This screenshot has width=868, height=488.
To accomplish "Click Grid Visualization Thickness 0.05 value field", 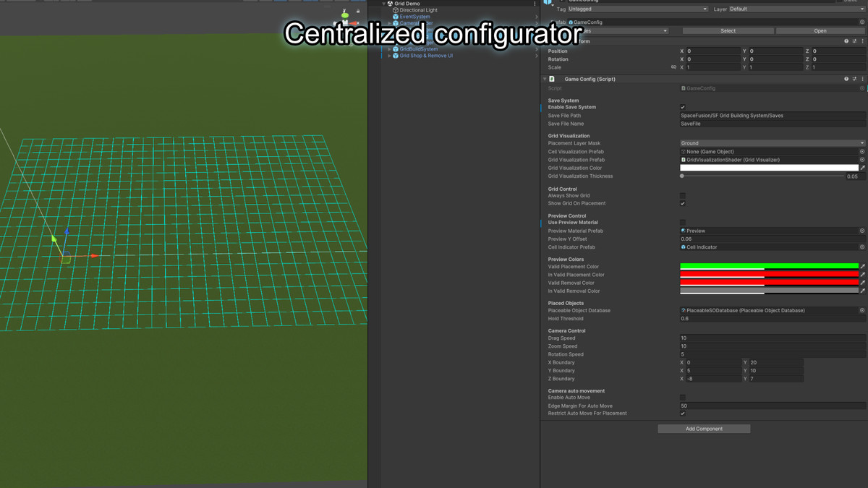I will click(855, 176).
